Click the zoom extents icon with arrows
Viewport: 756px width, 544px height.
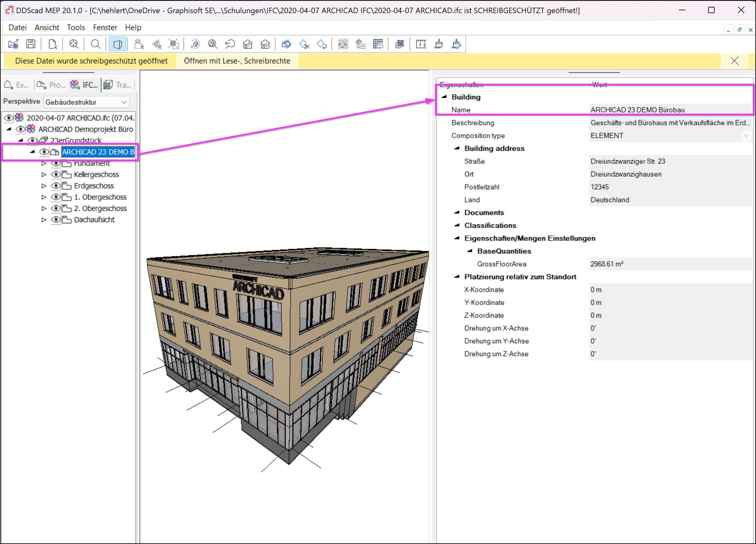[74, 44]
